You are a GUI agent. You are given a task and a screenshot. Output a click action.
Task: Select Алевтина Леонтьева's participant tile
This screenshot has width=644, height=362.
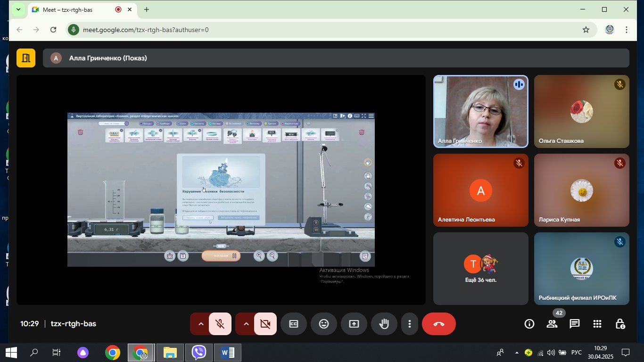(x=481, y=190)
